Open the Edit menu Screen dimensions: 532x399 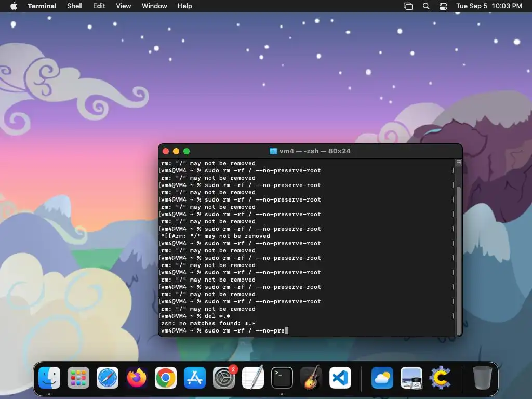tap(99, 6)
